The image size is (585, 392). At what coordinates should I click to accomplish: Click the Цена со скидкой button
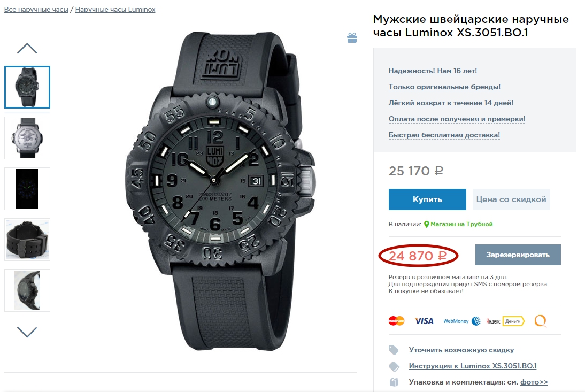(x=511, y=199)
